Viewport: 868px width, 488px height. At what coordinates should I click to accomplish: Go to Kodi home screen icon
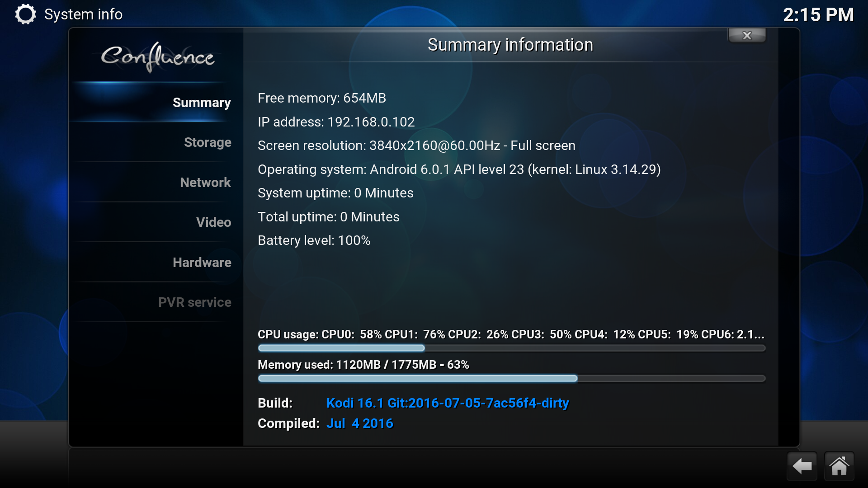tap(839, 466)
